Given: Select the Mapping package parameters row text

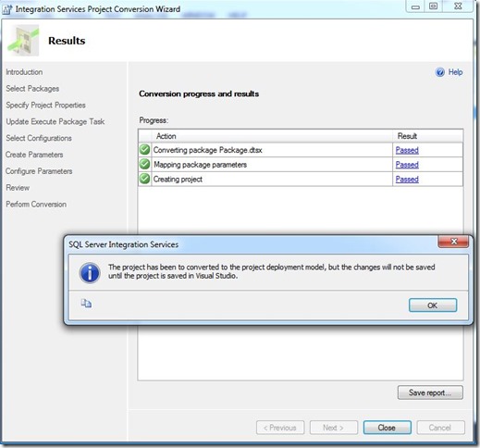Looking at the screenshot, I should coord(200,165).
